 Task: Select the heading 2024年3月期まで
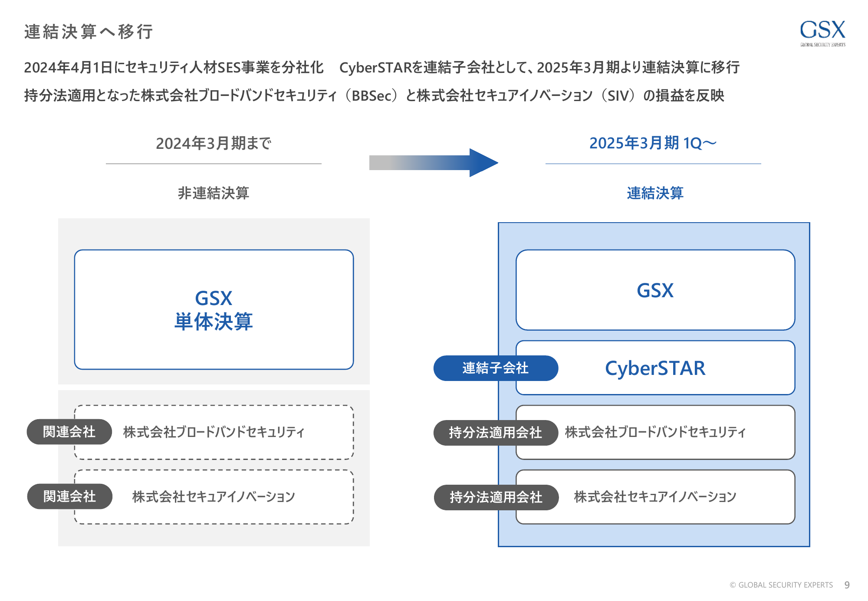214,143
